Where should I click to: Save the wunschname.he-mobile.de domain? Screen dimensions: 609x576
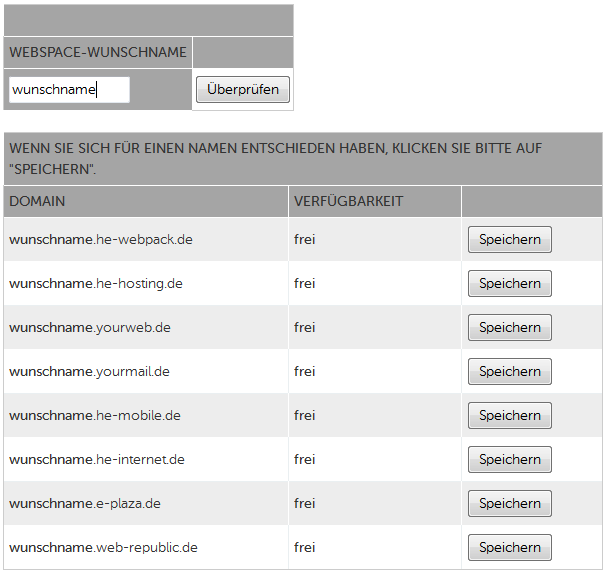[510, 416]
